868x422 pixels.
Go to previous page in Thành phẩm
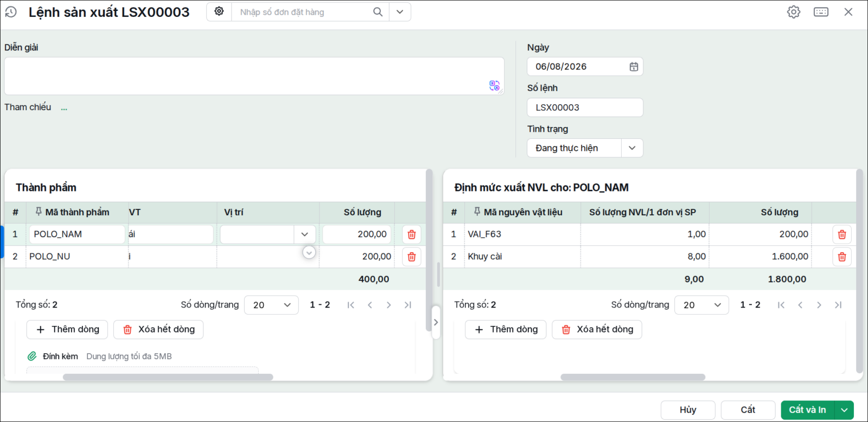pos(370,305)
